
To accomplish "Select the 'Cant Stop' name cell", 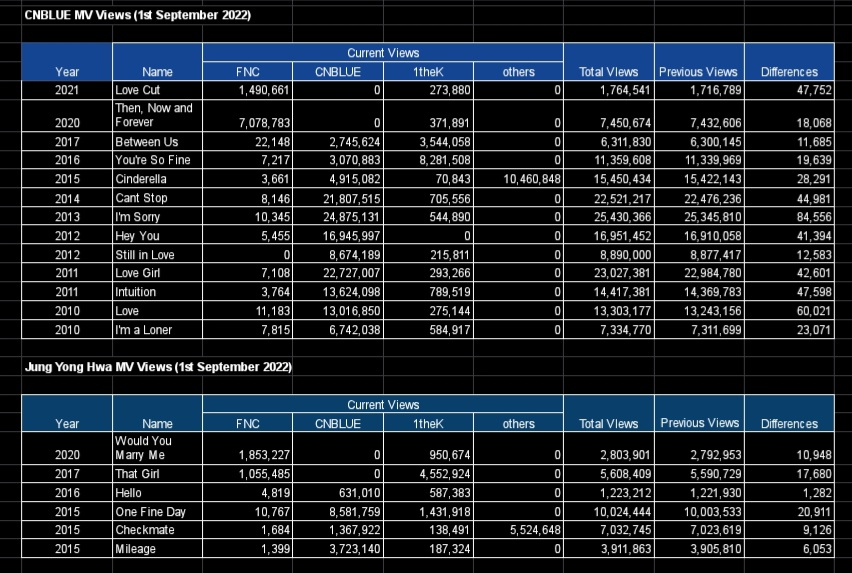I will click(157, 198).
